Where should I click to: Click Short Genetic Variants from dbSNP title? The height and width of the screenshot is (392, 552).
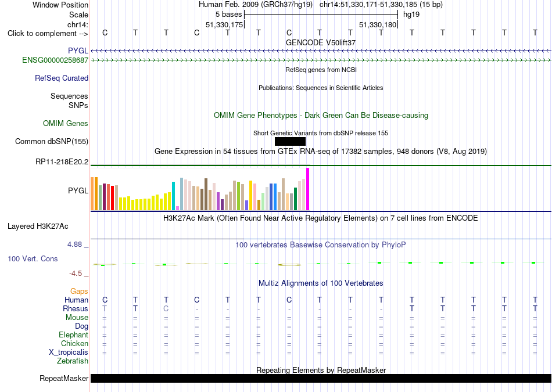[321, 133]
